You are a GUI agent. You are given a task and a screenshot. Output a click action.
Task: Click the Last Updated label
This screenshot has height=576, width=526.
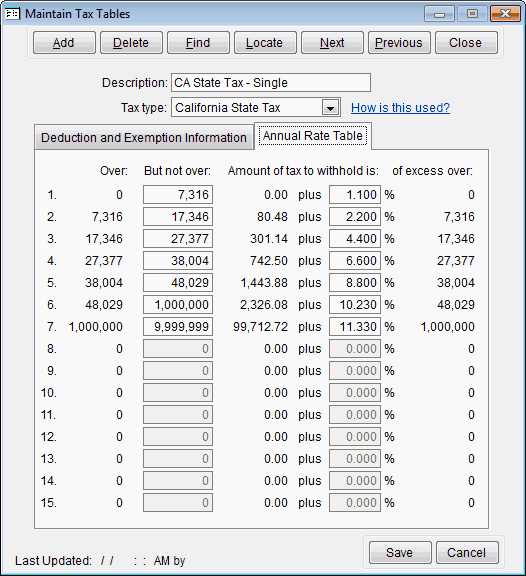click(53, 561)
